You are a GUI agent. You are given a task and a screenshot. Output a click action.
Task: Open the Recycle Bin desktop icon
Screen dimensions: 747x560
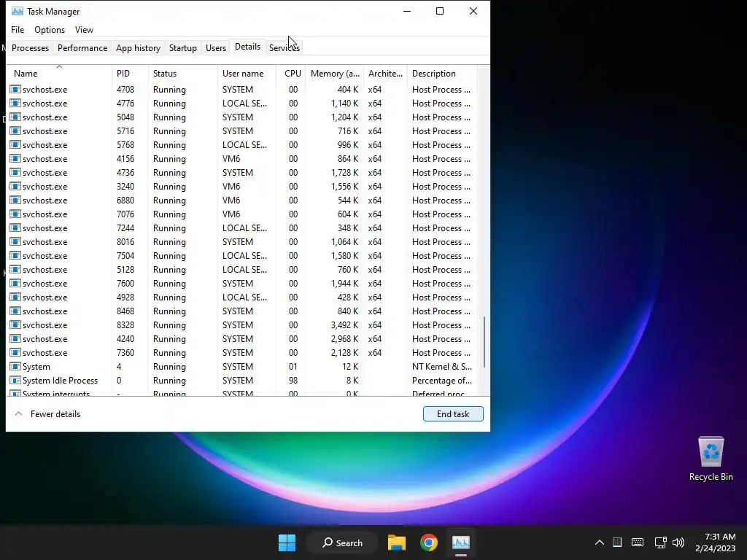tap(711, 459)
